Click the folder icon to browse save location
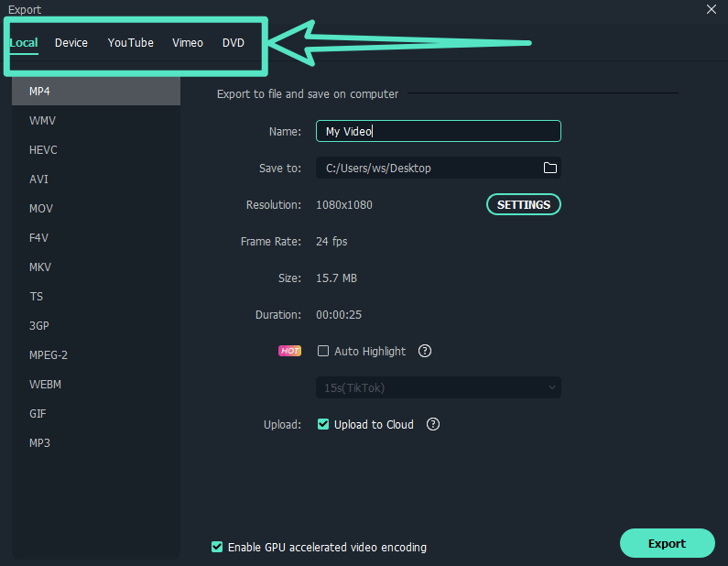The width and height of the screenshot is (728, 566). click(550, 168)
